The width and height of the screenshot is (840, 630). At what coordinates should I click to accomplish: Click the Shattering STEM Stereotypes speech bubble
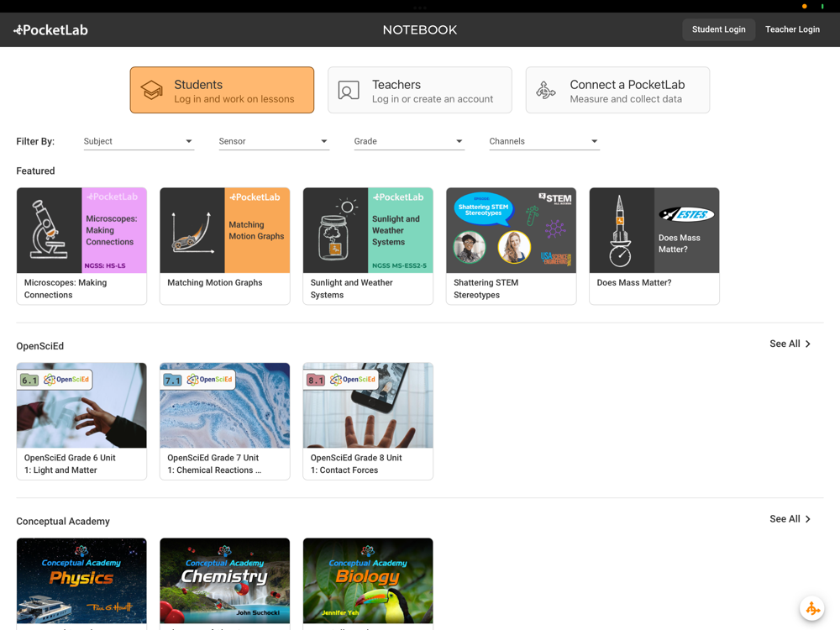pos(484,209)
